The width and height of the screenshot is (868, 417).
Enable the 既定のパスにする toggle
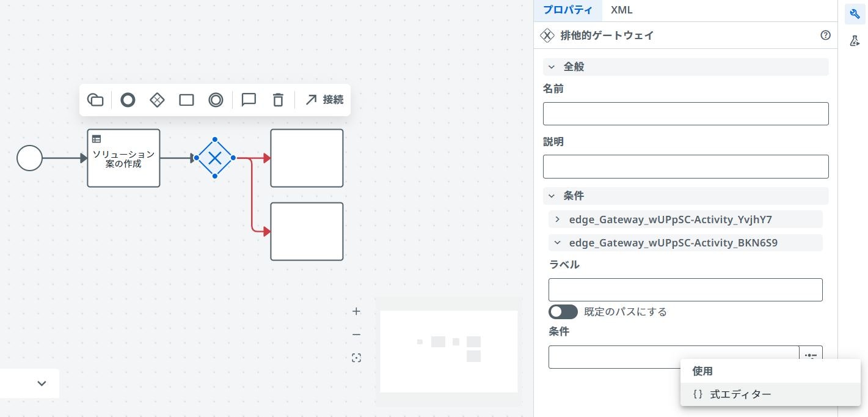tap(563, 312)
